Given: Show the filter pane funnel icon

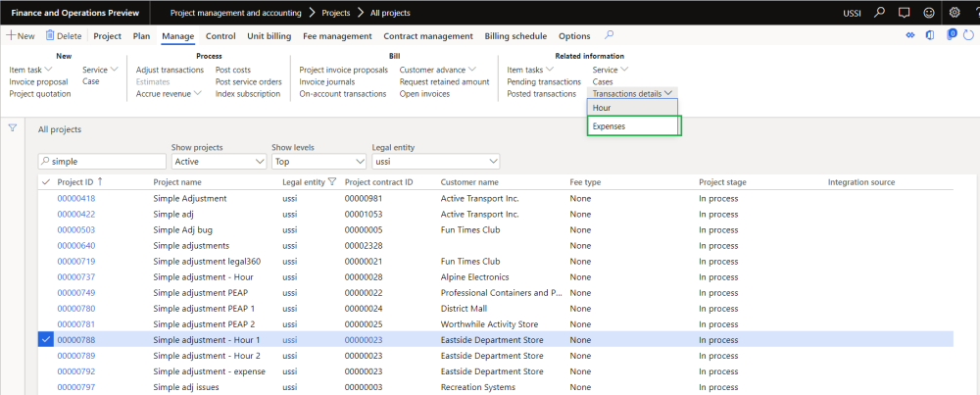Looking at the screenshot, I should pos(13,127).
